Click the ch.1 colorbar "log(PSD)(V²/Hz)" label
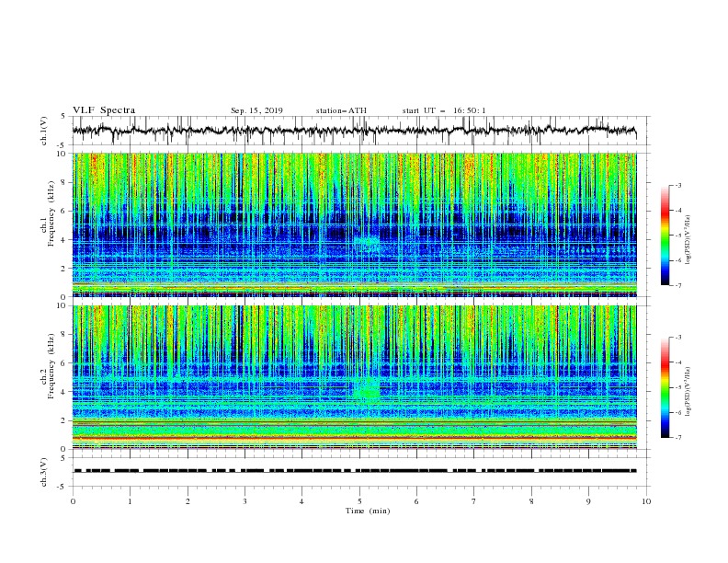 [x=688, y=240]
